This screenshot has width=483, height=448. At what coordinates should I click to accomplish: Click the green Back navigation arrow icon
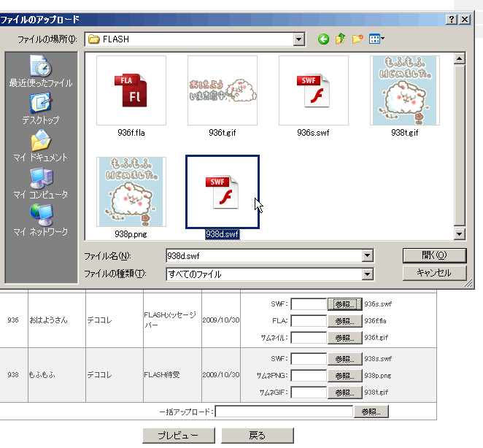pyautogui.click(x=323, y=39)
